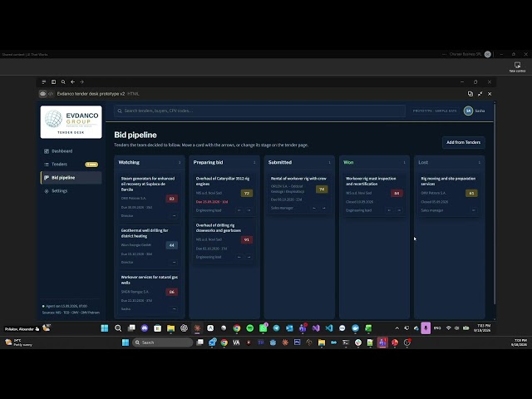Click the Evdanco Group logo

pos(71,122)
